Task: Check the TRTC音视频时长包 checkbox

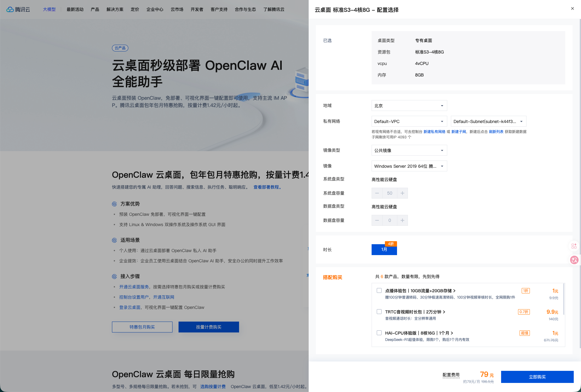Action: pyautogui.click(x=379, y=312)
